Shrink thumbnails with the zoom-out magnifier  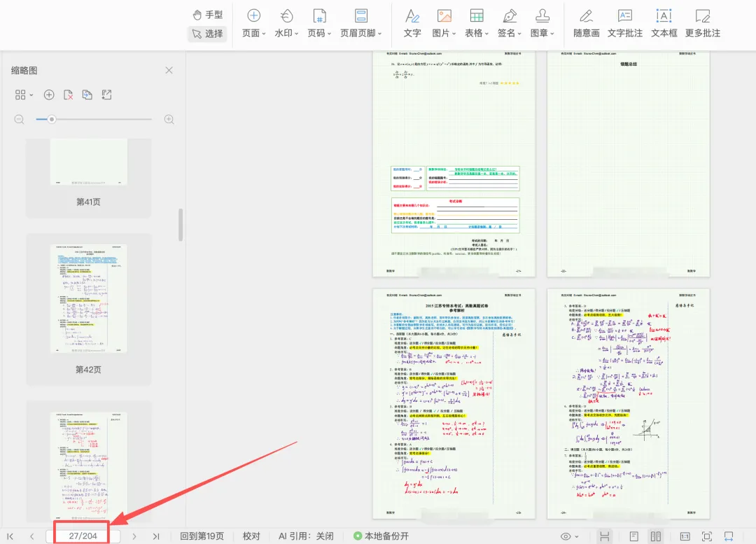tap(20, 119)
